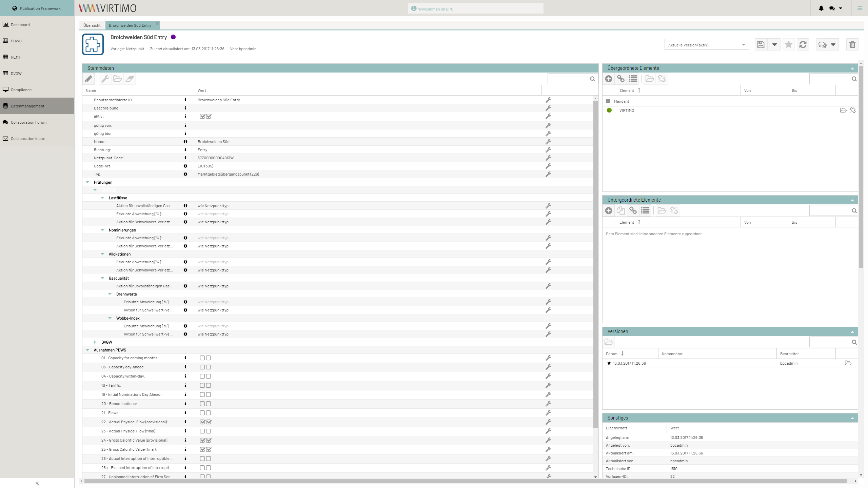The width and height of the screenshot is (868, 488).
Task: Uncheck 25 - Gross Calorific Value (final)
Action: (x=205, y=450)
